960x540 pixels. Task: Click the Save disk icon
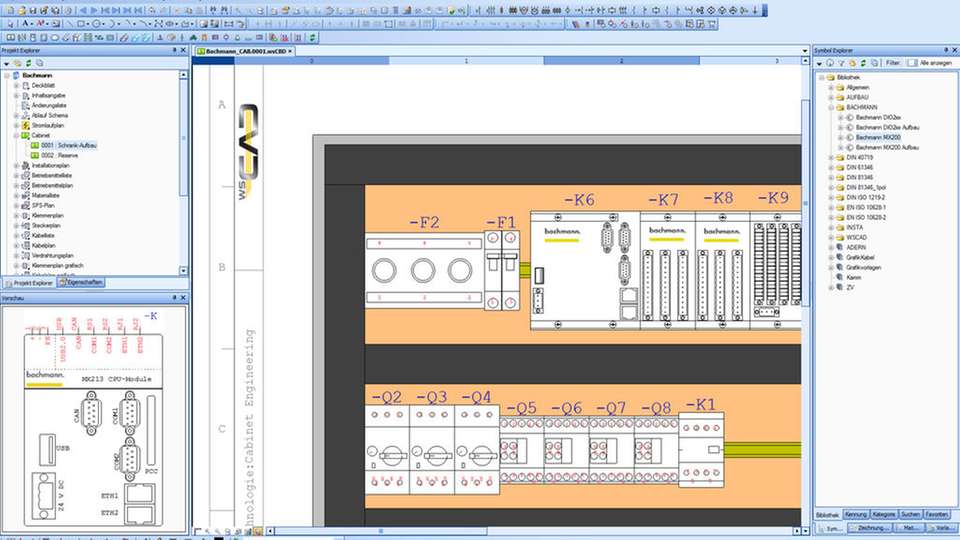[33, 10]
